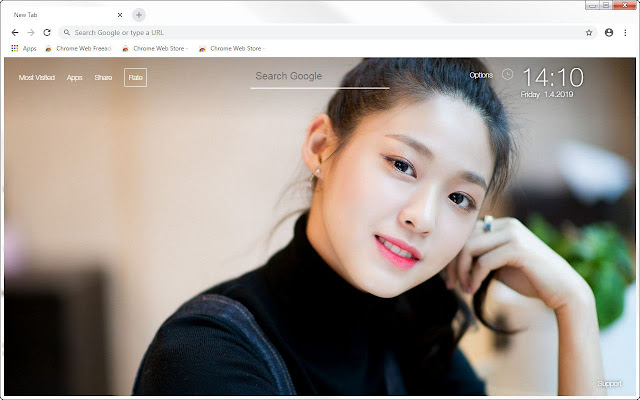Open Apps menu on new tab page
Screen dimensions: 640x400
coord(75,78)
